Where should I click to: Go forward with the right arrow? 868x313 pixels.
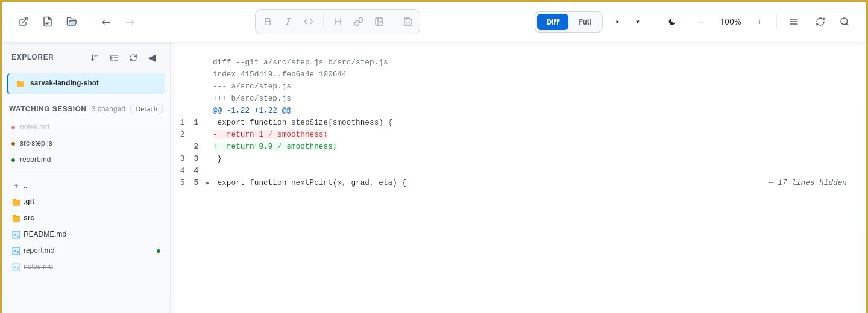[x=130, y=22]
